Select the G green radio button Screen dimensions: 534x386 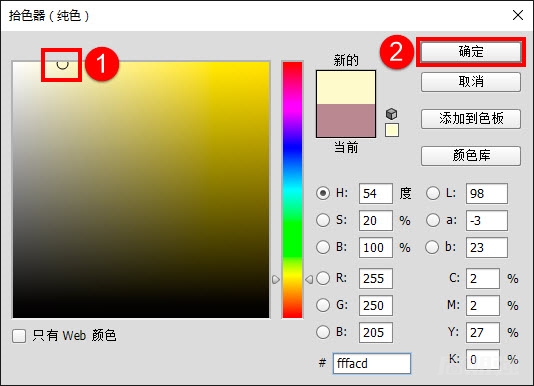point(323,305)
